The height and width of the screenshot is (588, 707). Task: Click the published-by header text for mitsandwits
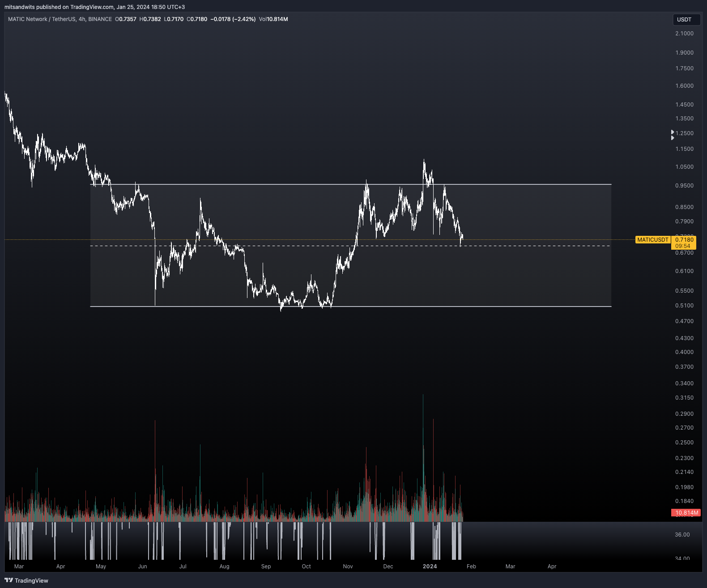coord(94,7)
